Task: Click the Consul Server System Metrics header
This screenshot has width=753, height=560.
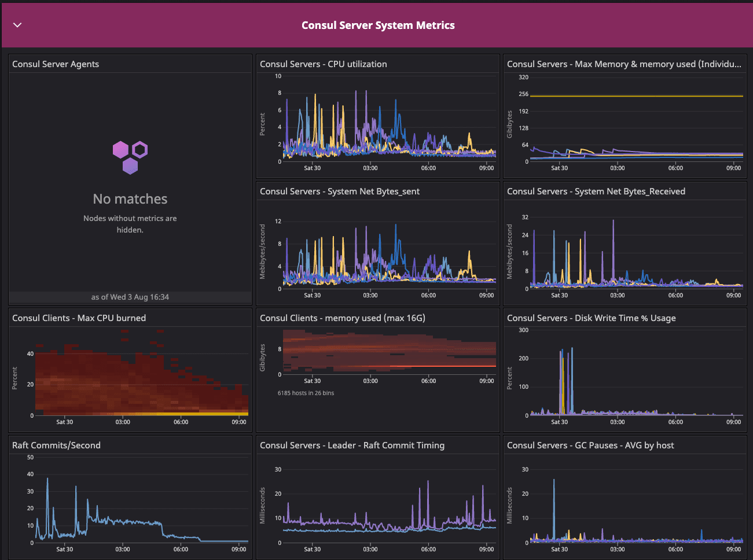Action: click(378, 25)
